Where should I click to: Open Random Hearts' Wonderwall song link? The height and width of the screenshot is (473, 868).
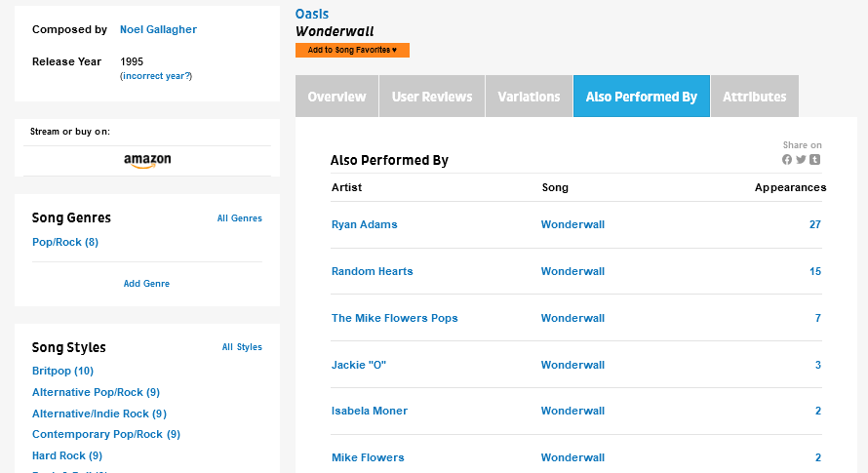pos(572,271)
